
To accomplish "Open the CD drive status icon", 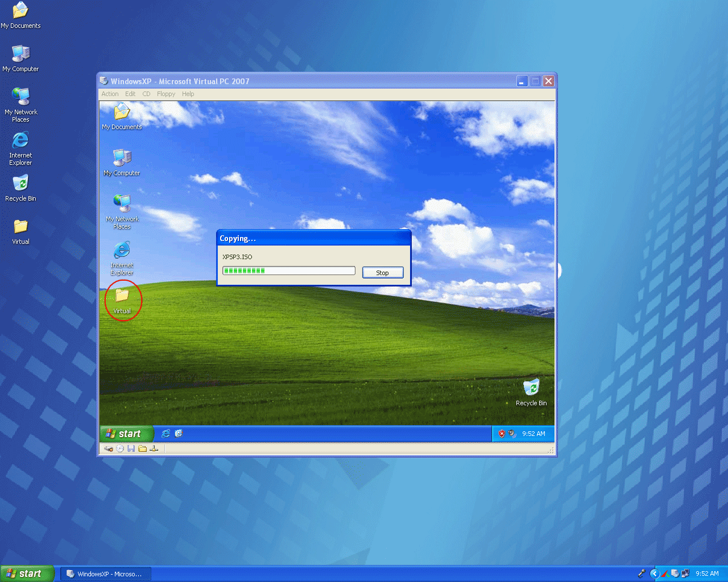I will coord(119,448).
